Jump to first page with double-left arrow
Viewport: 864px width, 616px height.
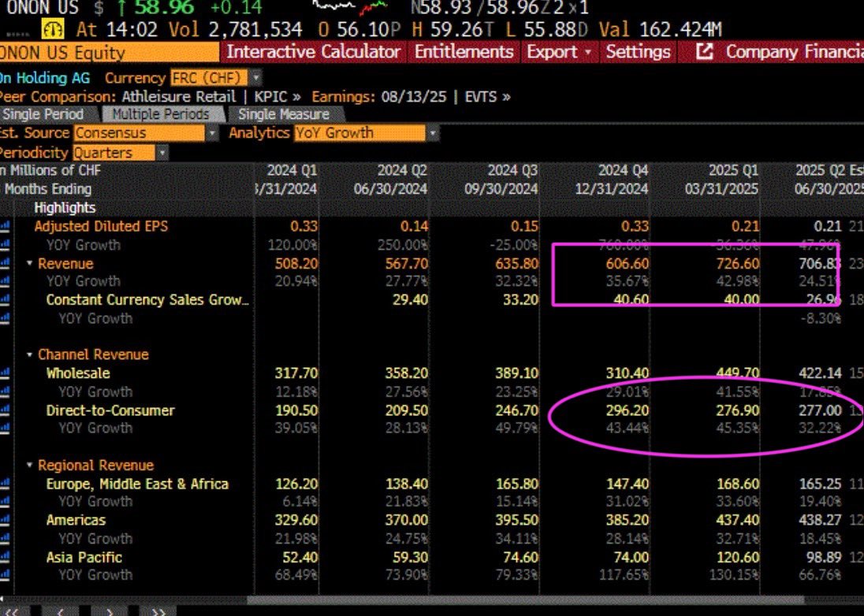[x=12, y=611]
